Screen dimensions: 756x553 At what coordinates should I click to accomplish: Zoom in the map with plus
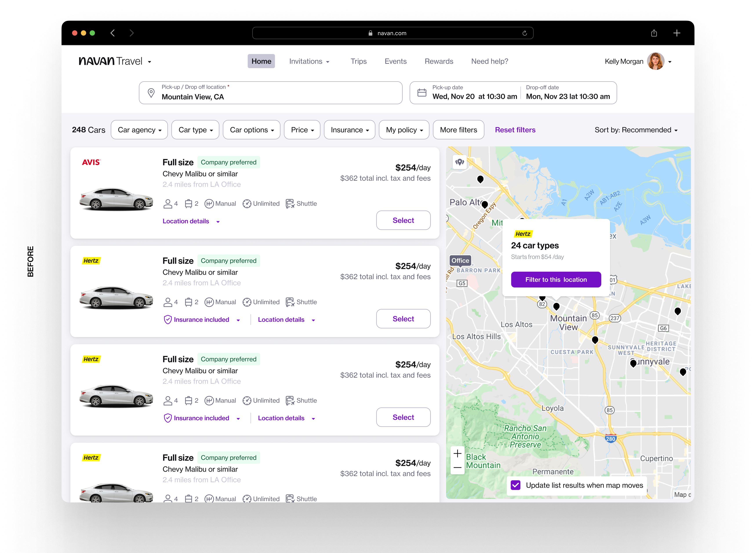tap(457, 454)
